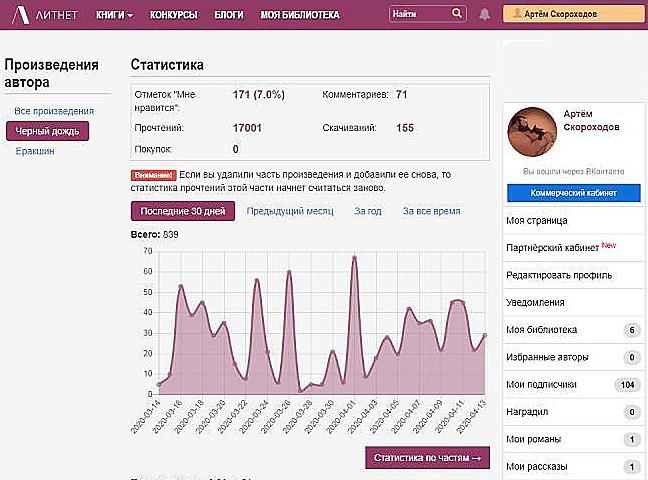Select Последние 30 дней tab

pyautogui.click(x=183, y=211)
